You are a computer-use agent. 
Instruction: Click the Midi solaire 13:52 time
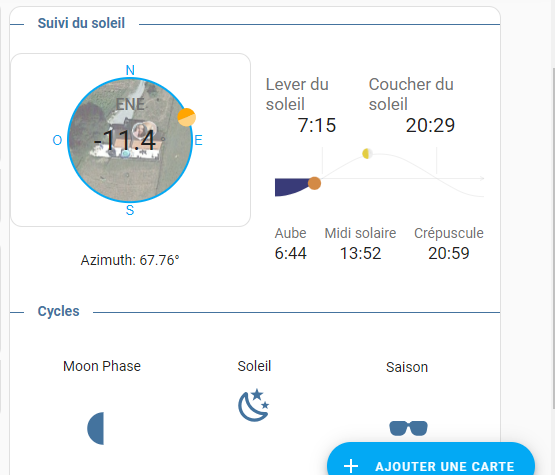(x=360, y=253)
